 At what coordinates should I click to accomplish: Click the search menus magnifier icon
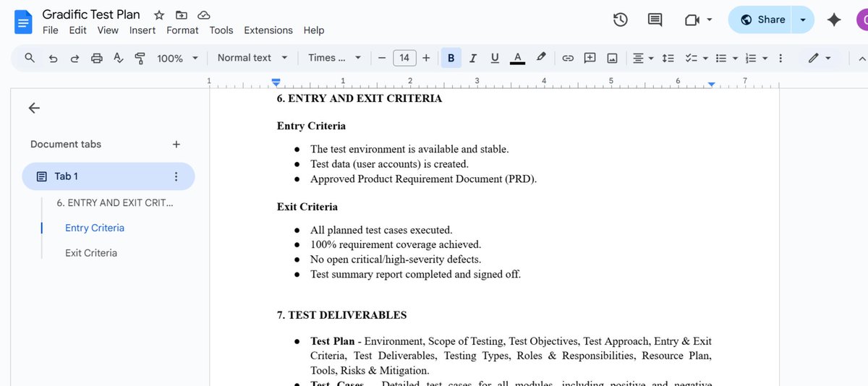pos(30,58)
